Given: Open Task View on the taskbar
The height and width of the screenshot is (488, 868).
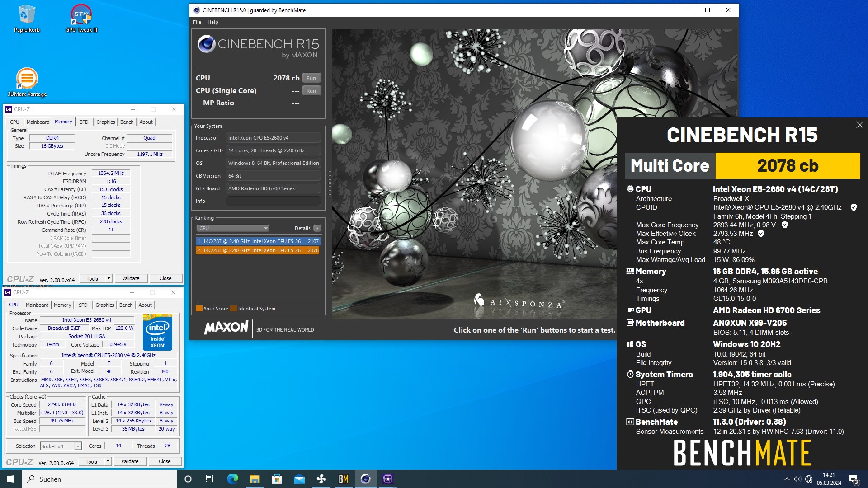Looking at the screenshot, I should click(x=210, y=479).
